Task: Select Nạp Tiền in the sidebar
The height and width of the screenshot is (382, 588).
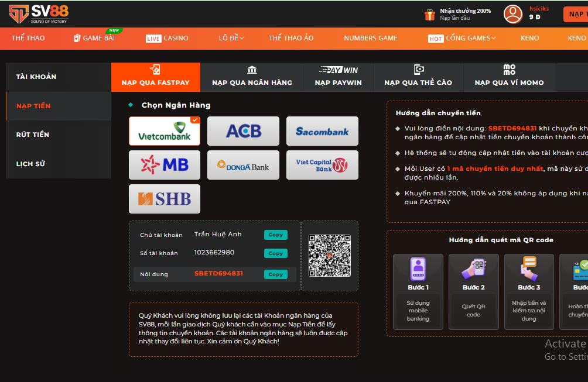Action: 59,106
